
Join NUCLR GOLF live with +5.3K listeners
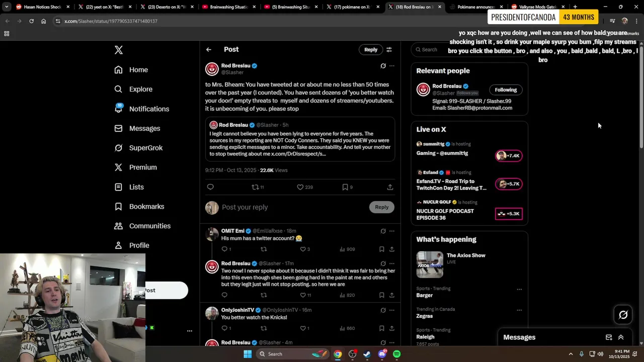[509, 214]
